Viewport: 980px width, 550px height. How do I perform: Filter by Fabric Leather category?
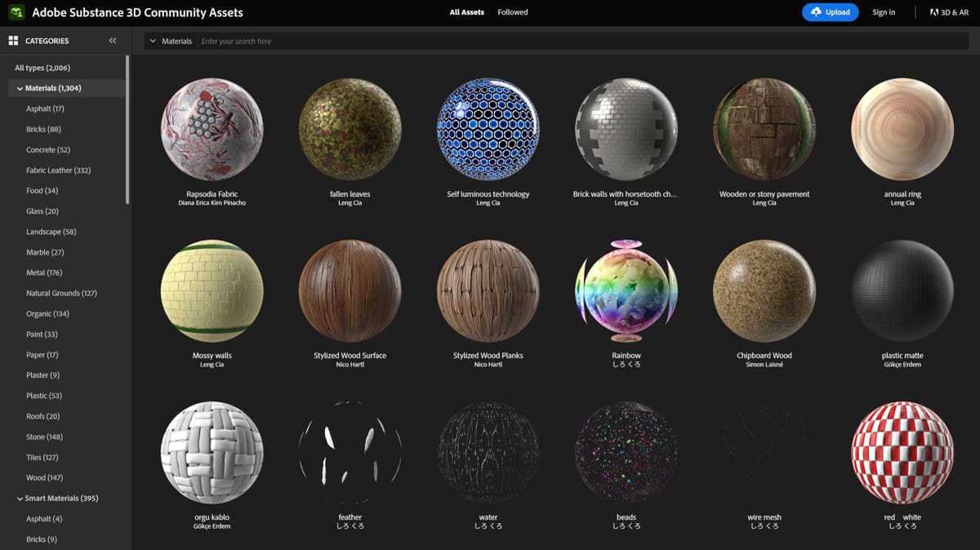coord(58,171)
